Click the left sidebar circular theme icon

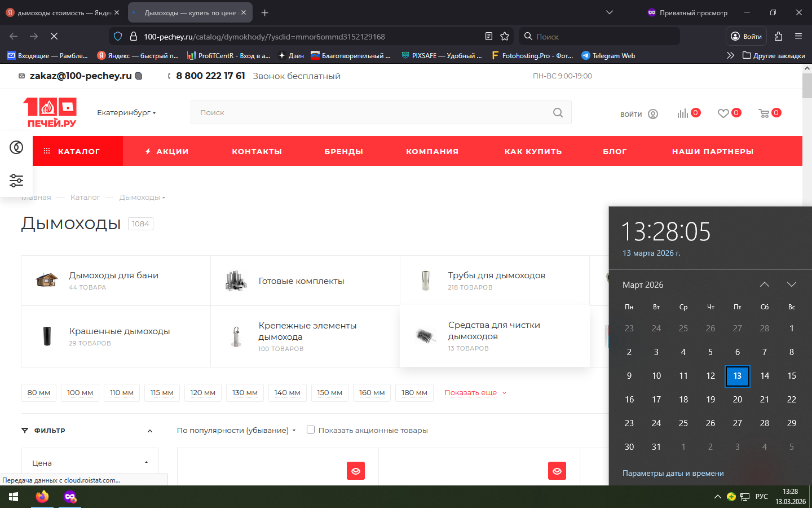(16, 147)
